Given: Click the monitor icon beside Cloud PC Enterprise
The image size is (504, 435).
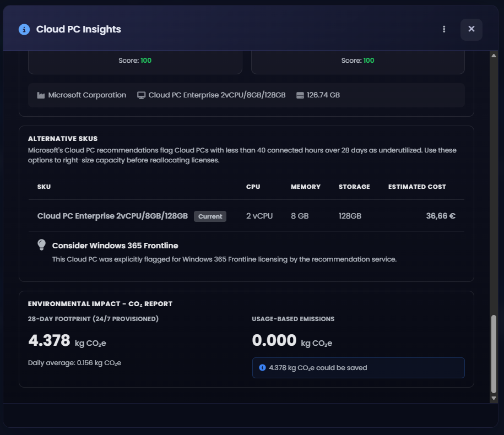Looking at the screenshot, I should pos(141,95).
